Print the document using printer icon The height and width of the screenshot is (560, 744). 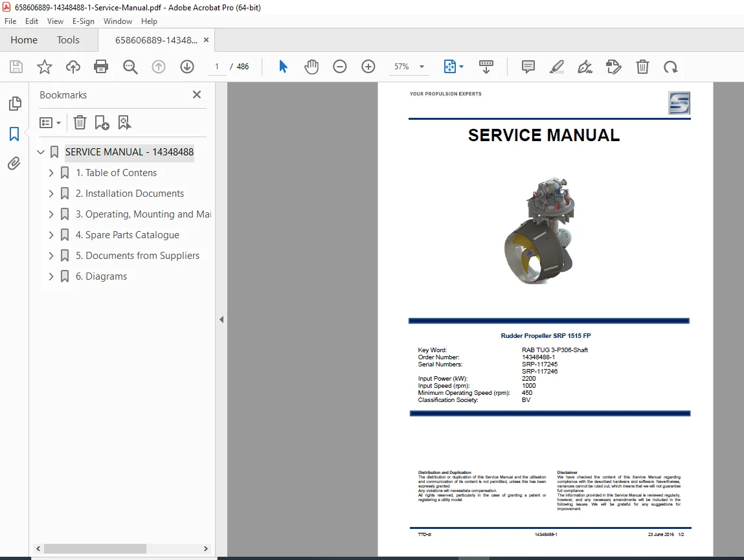pos(101,67)
